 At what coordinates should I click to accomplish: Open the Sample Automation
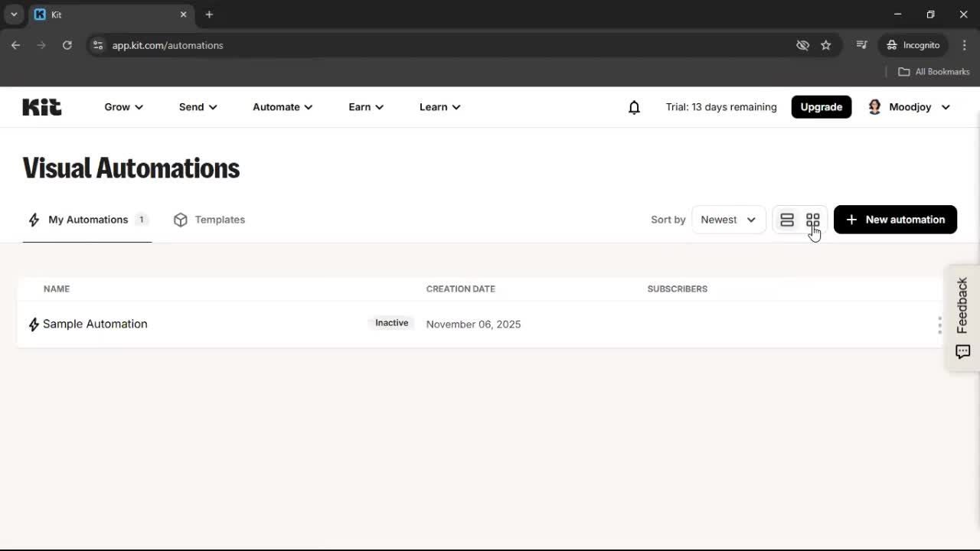[x=95, y=324]
